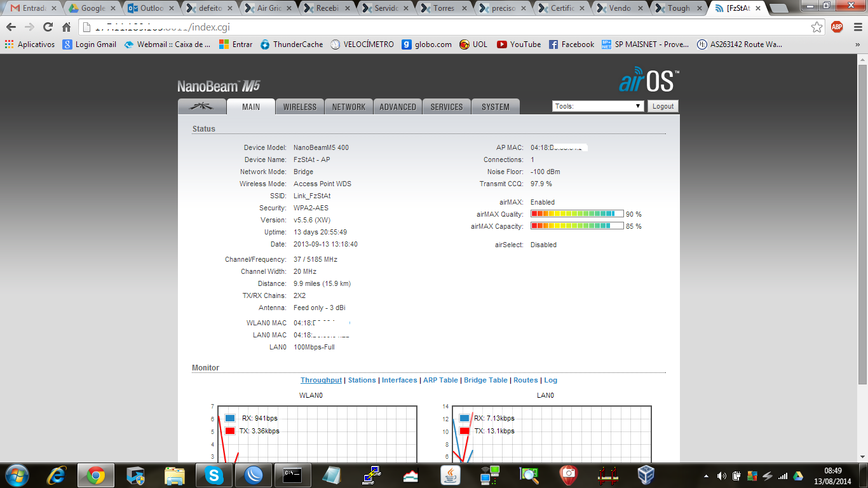Show hidden system tray icons
Screen dimensions: 868x488
(x=707, y=476)
